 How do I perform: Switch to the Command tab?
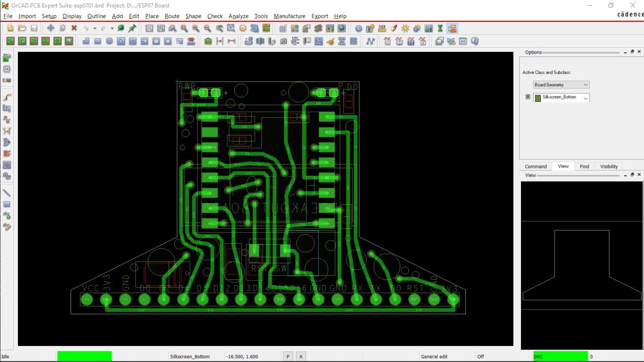tap(536, 166)
